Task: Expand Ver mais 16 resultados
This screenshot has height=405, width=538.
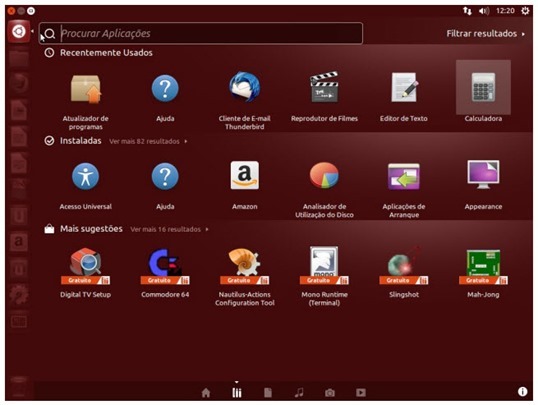Action: (x=169, y=229)
